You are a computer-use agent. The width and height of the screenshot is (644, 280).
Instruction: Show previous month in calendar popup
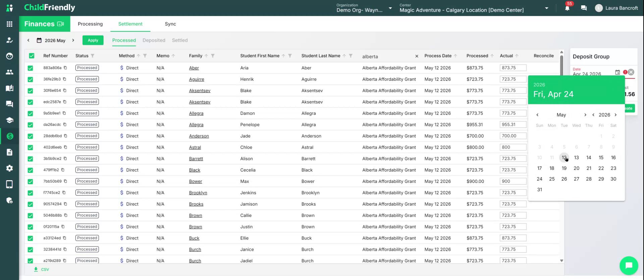tap(537, 115)
